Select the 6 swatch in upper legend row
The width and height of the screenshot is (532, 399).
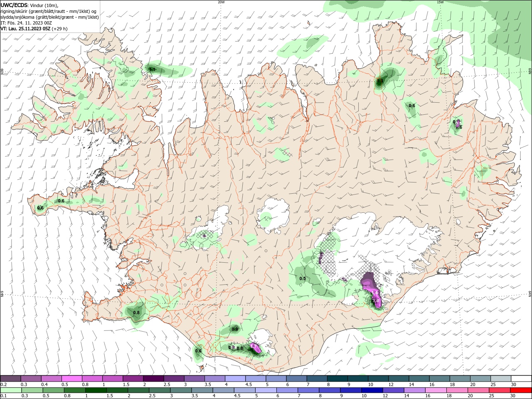click(297, 379)
